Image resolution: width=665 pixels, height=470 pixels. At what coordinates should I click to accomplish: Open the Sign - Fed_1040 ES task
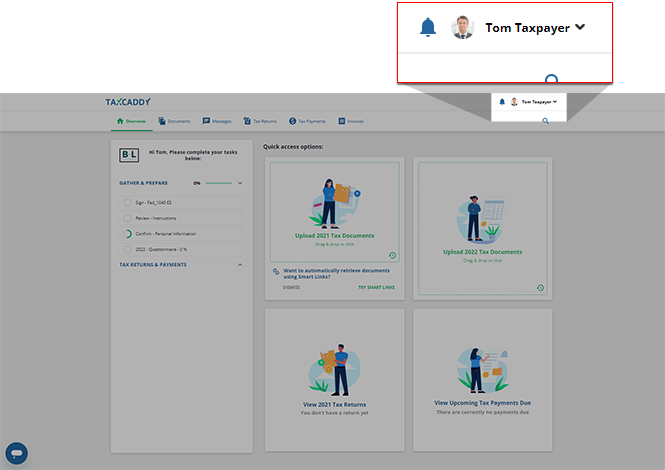[x=181, y=203]
